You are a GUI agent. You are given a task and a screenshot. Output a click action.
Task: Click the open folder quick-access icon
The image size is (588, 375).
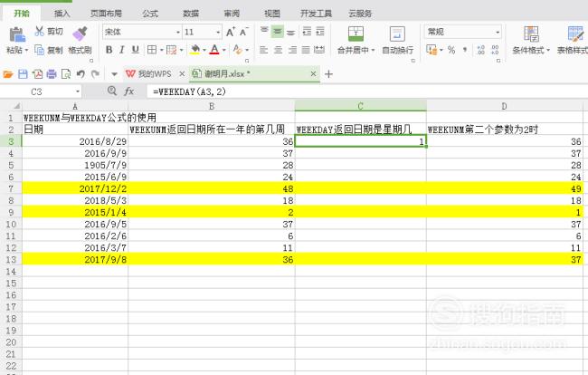(8, 74)
